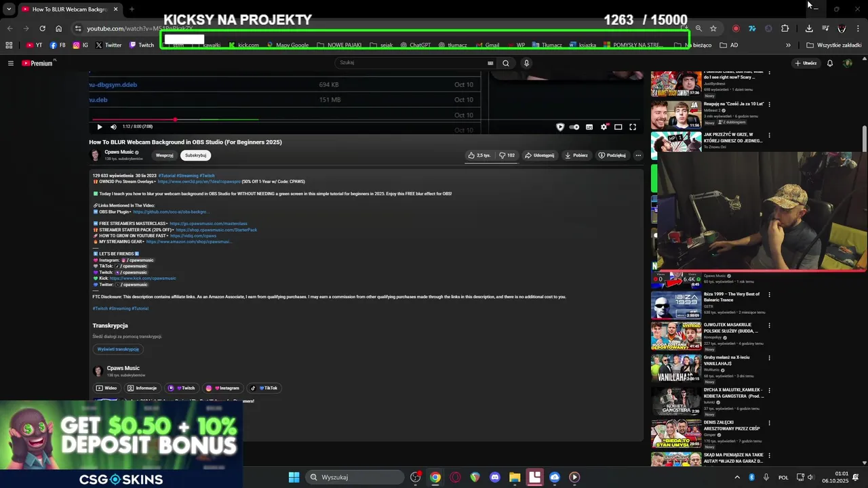Click the Wesprzyj button
868x488 pixels.
tap(165, 155)
